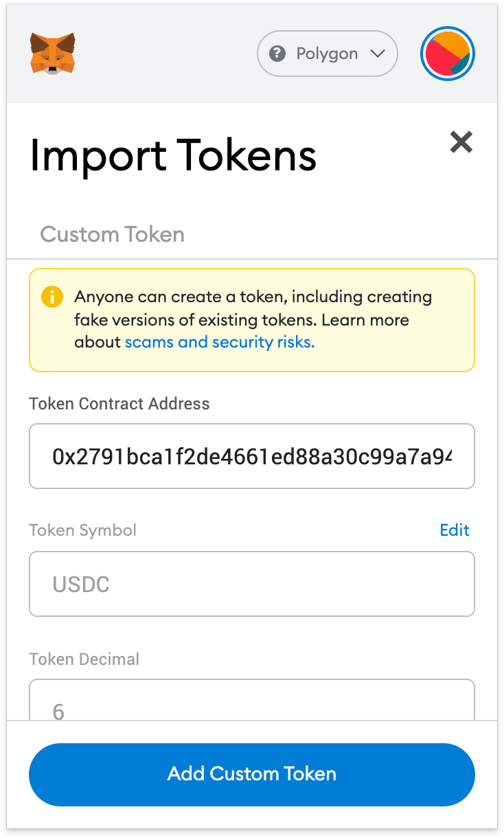Click the yellow info icon in the warning banner

coord(52,297)
